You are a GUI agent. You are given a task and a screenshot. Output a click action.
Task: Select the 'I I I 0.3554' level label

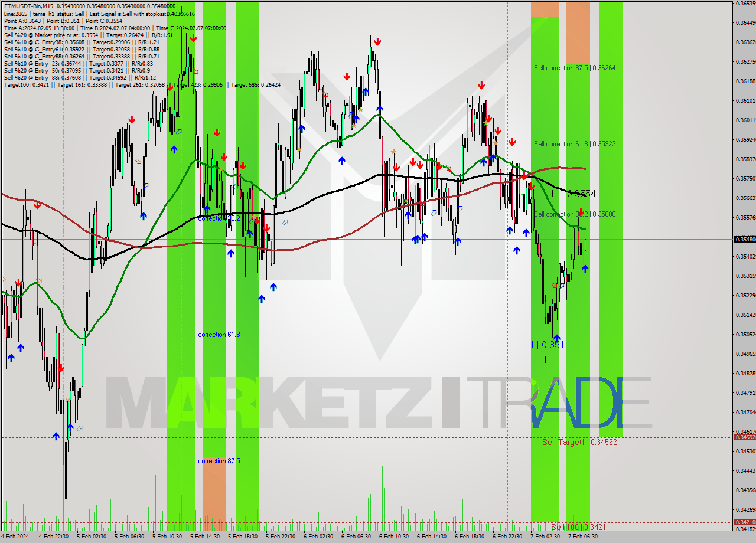[x=573, y=194]
